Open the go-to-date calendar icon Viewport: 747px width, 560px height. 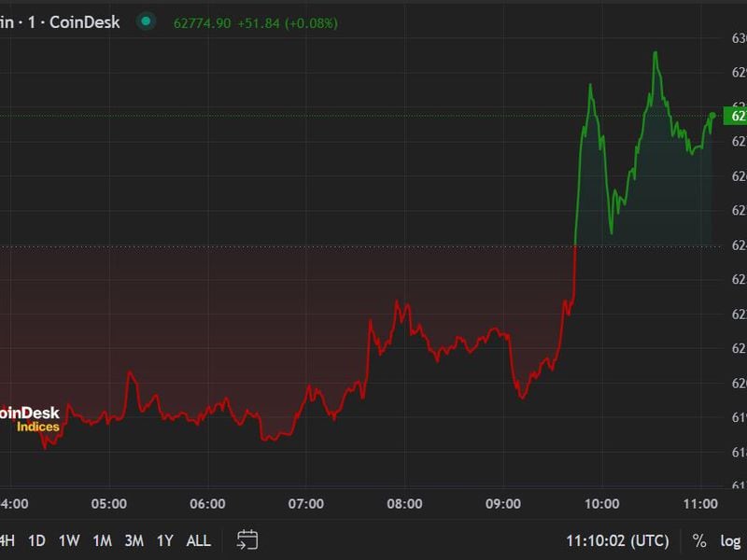tap(247, 539)
